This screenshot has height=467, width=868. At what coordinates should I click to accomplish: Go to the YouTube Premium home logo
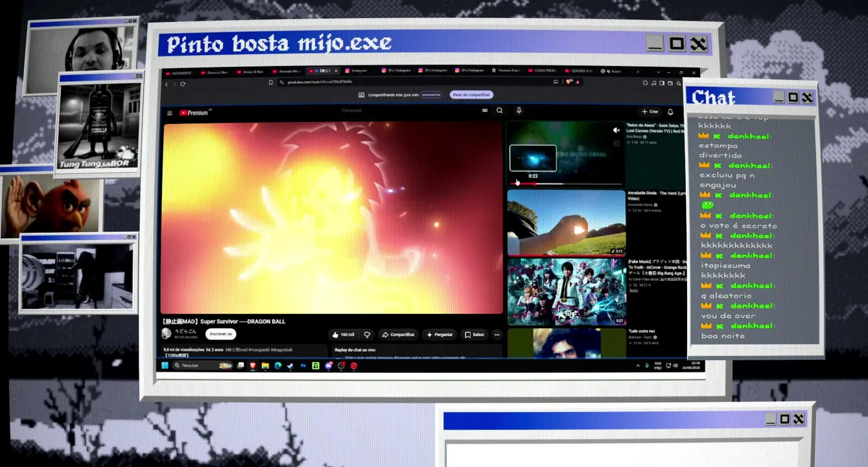(194, 113)
